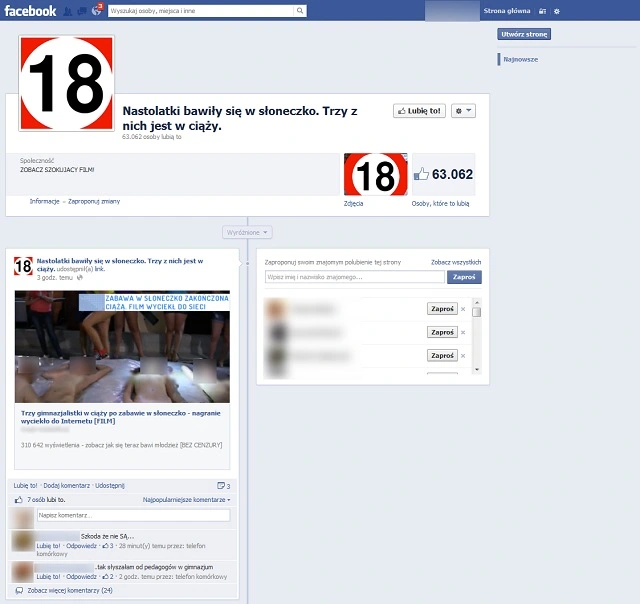
Task: Toggle the 'Lubię to!' page like button
Action: (x=419, y=111)
